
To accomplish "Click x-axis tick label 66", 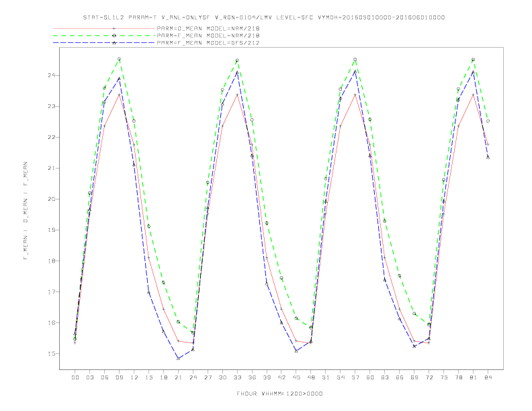I will tap(400, 377).
